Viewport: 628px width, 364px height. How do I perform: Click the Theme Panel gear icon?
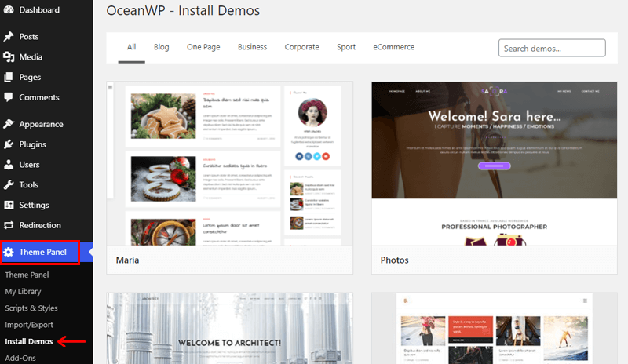coord(9,253)
